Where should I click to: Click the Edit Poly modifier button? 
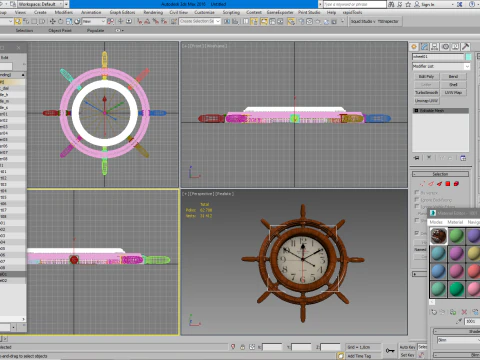(x=426, y=77)
